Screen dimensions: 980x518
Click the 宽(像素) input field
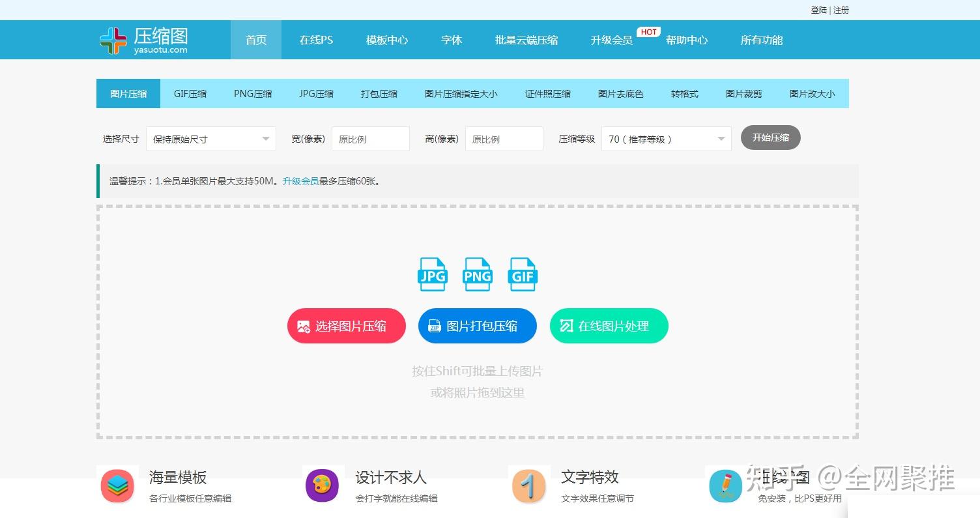point(371,139)
